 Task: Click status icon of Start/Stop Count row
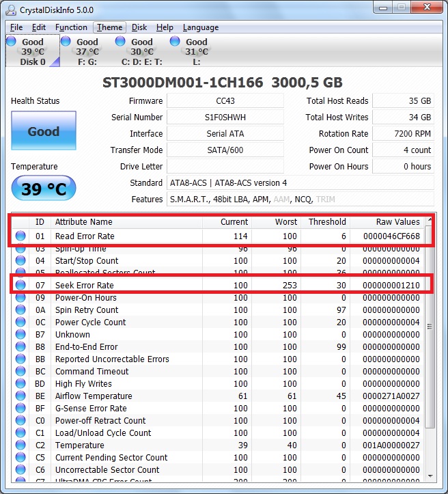20,260
